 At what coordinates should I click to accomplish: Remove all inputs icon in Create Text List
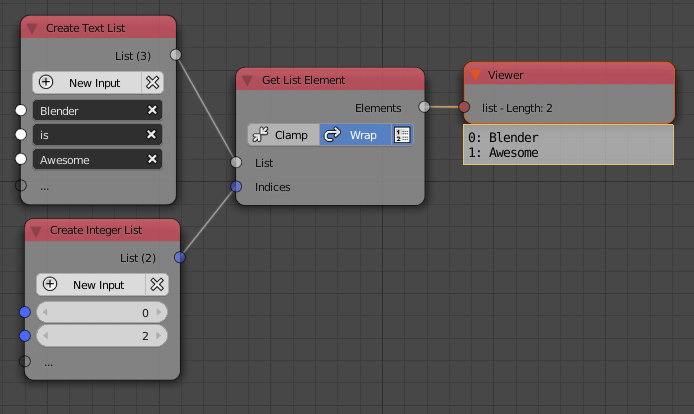coord(153,83)
